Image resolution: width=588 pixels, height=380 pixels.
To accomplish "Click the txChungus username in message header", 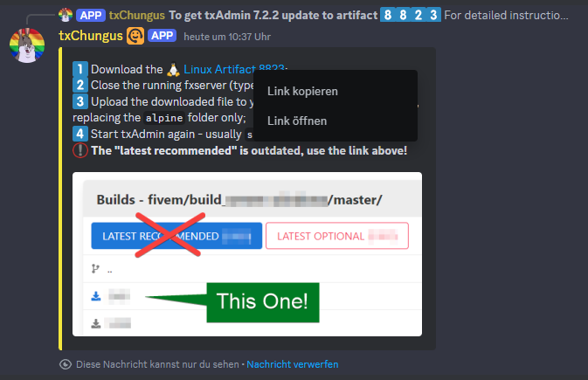I will pyautogui.click(x=91, y=36).
